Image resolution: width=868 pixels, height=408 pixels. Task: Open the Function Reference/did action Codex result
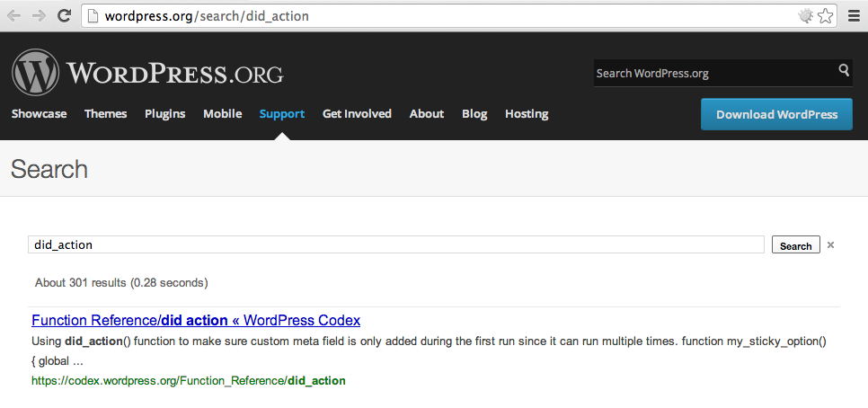(196, 320)
